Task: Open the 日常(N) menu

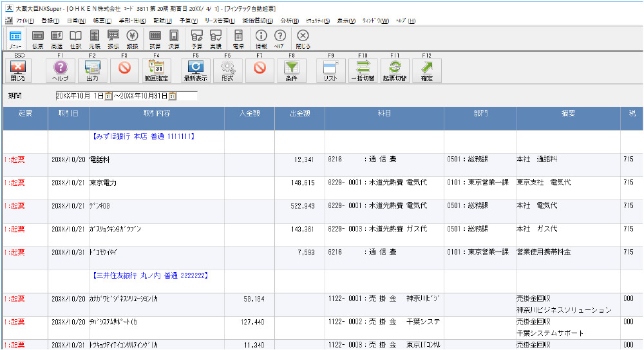Action: 76,21
